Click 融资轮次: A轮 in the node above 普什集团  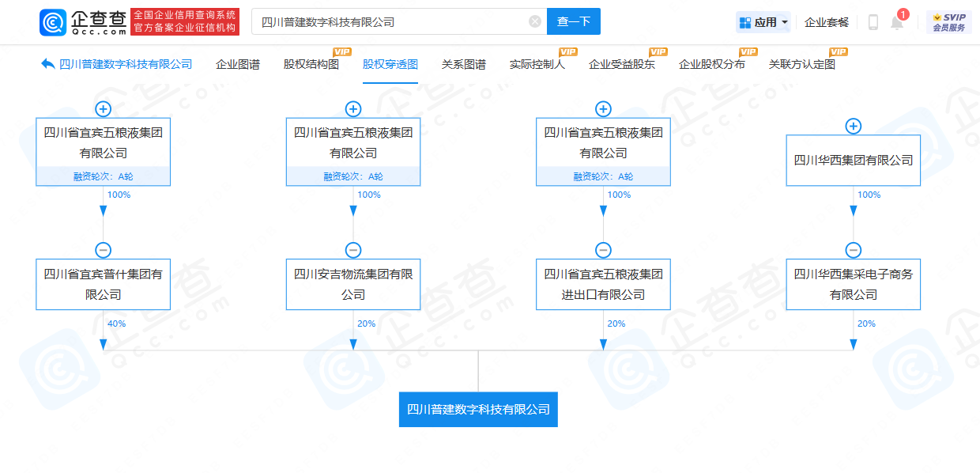point(104,177)
